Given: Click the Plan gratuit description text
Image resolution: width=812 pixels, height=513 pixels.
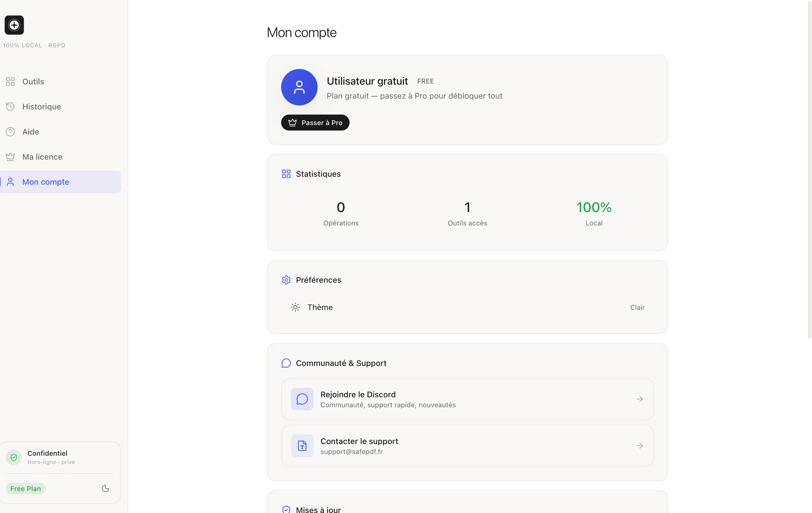Looking at the screenshot, I should point(415,96).
